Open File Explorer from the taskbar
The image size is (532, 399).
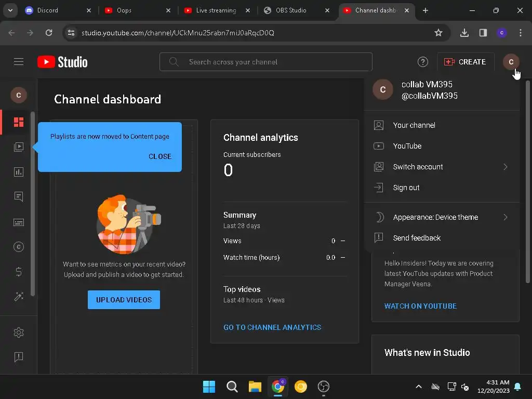[255, 387]
